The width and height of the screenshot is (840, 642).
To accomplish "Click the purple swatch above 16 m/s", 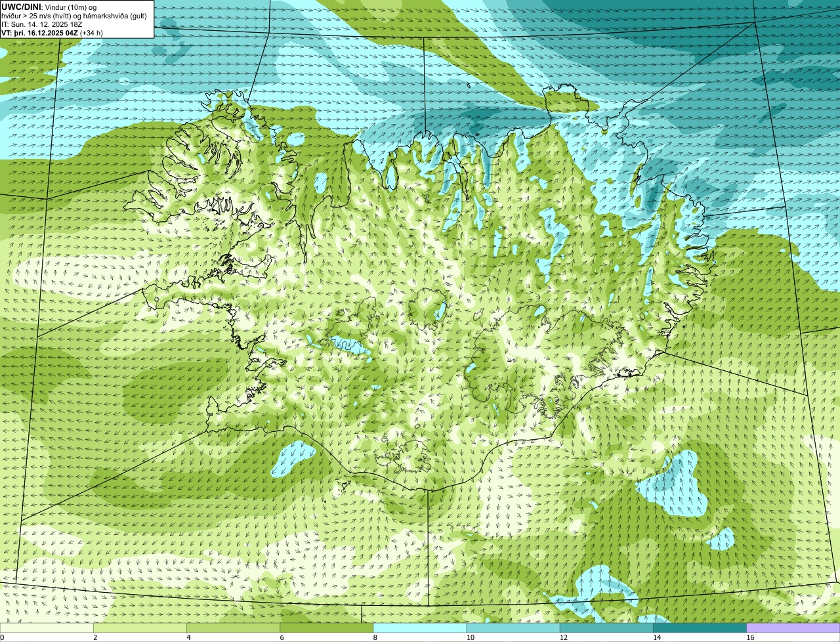I will click(793, 628).
